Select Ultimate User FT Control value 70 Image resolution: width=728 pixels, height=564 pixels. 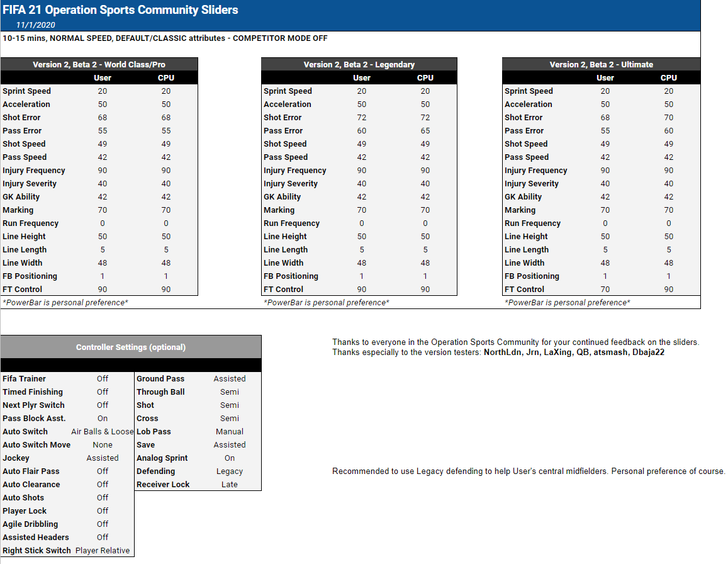[x=605, y=290]
